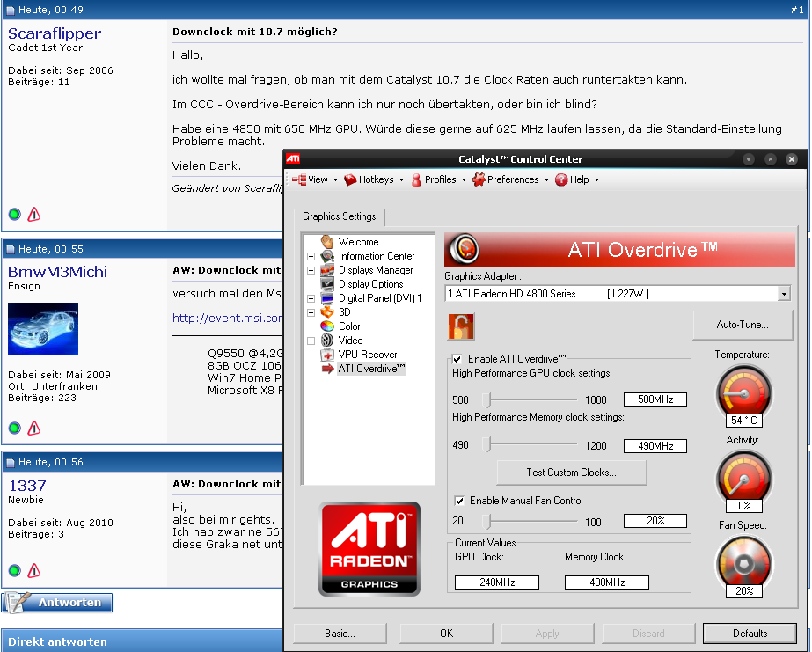Viewport: 812px width, 652px height.
Task: Click the red arrow beside ATI Overdrive
Action: coord(327,369)
